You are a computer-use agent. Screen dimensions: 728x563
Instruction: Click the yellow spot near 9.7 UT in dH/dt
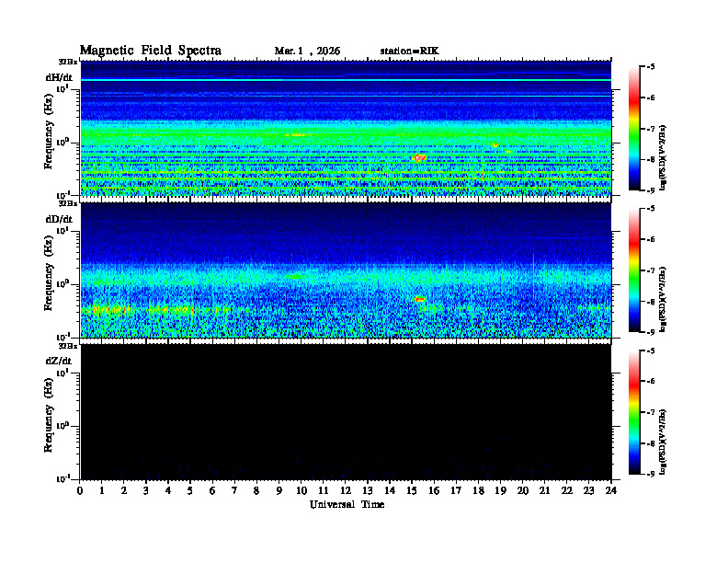coord(296,134)
